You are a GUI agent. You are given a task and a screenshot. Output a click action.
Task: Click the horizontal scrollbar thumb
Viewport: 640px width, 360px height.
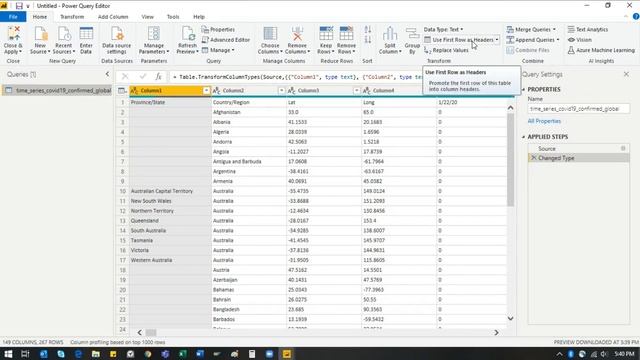(151, 333)
